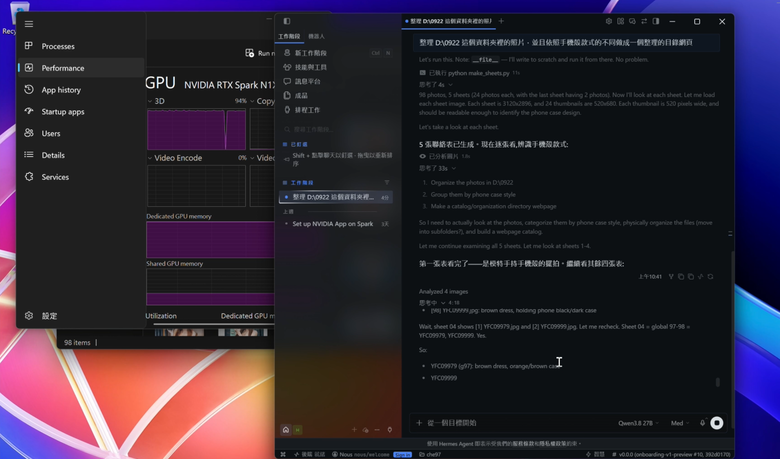Collapse the 工作階段 list section header
Screen dimensions: 780x459
[x=298, y=183]
